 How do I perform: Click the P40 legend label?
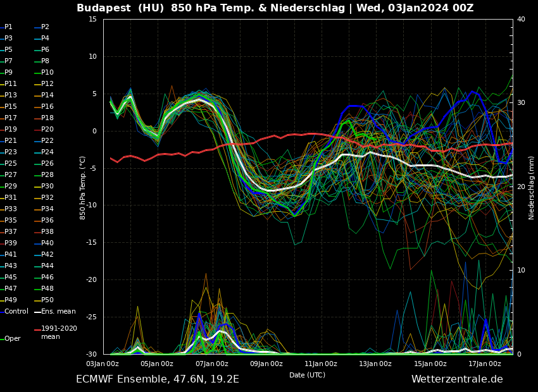tap(47, 243)
